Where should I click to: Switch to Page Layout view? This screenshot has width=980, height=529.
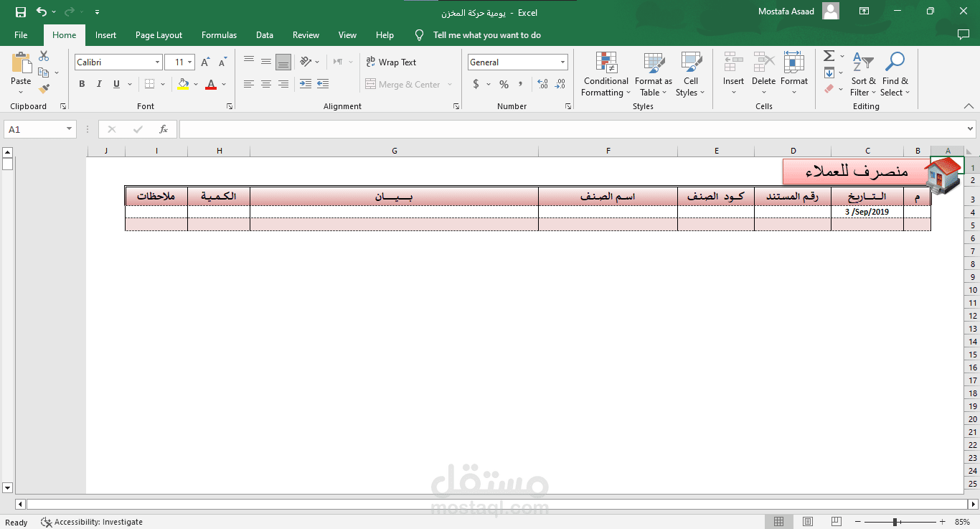(808, 522)
